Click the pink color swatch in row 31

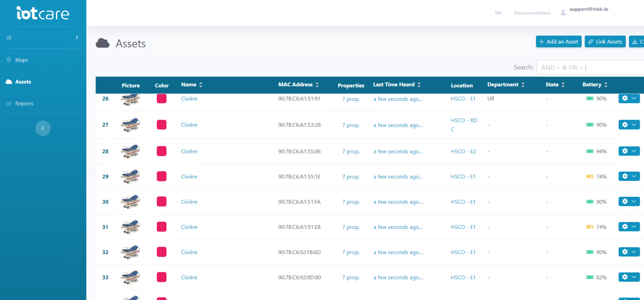[x=162, y=227]
